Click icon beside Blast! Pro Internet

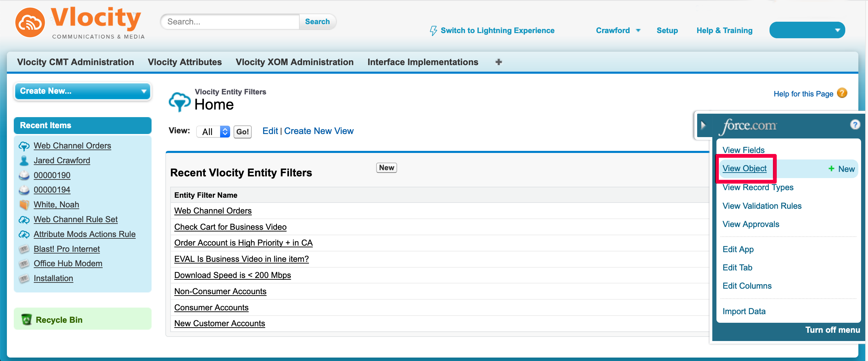[x=24, y=249]
